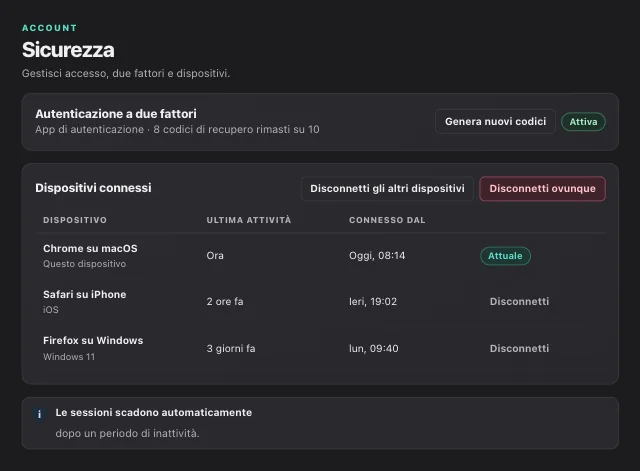This screenshot has height=471, width=640.
Task: Click the Genera nuovi codici button
Action: [x=495, y=122]
